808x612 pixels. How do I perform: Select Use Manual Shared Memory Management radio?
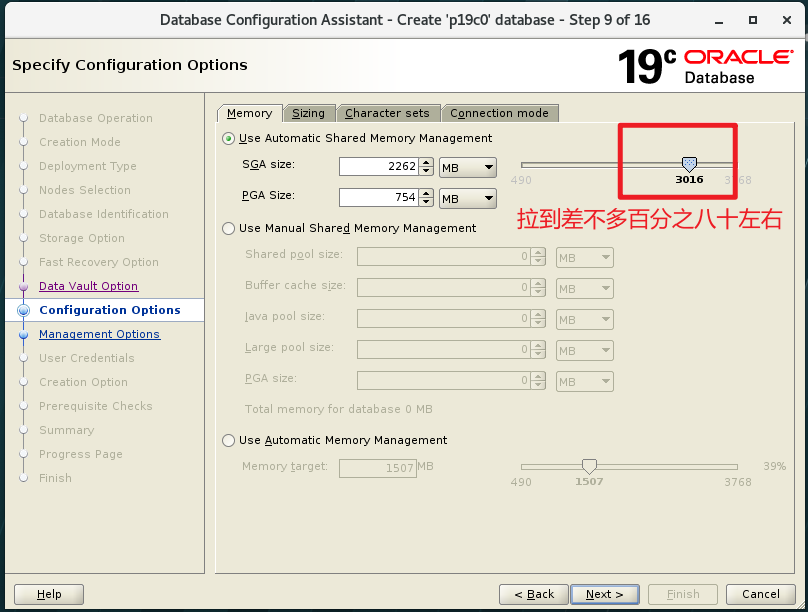pyautogui.click(x=228, y=228)
